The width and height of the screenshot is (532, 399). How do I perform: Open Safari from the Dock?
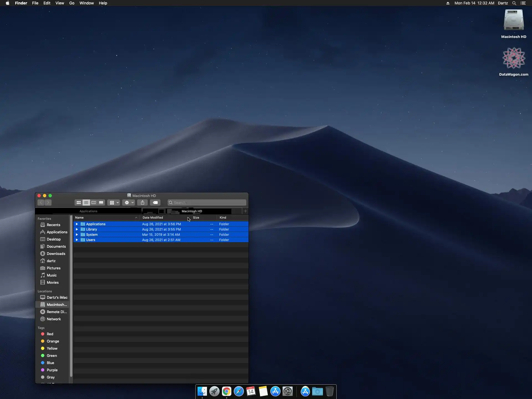pos(239,391)
